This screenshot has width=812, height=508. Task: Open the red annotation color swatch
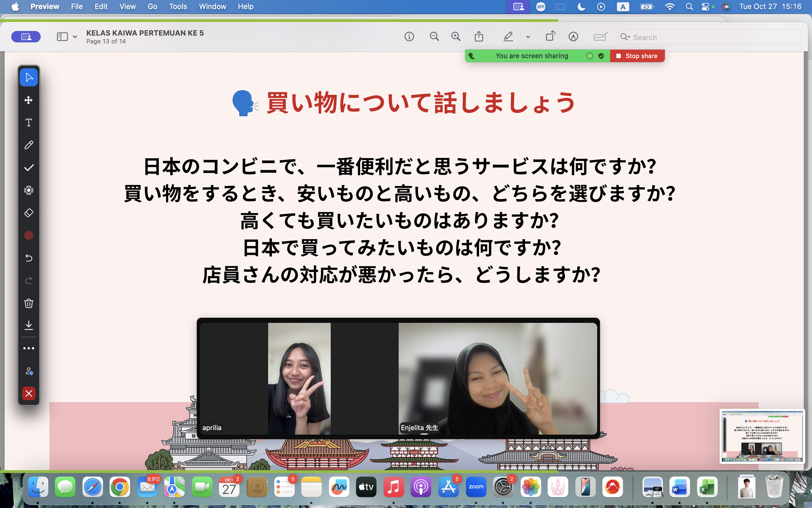(29, 235)
